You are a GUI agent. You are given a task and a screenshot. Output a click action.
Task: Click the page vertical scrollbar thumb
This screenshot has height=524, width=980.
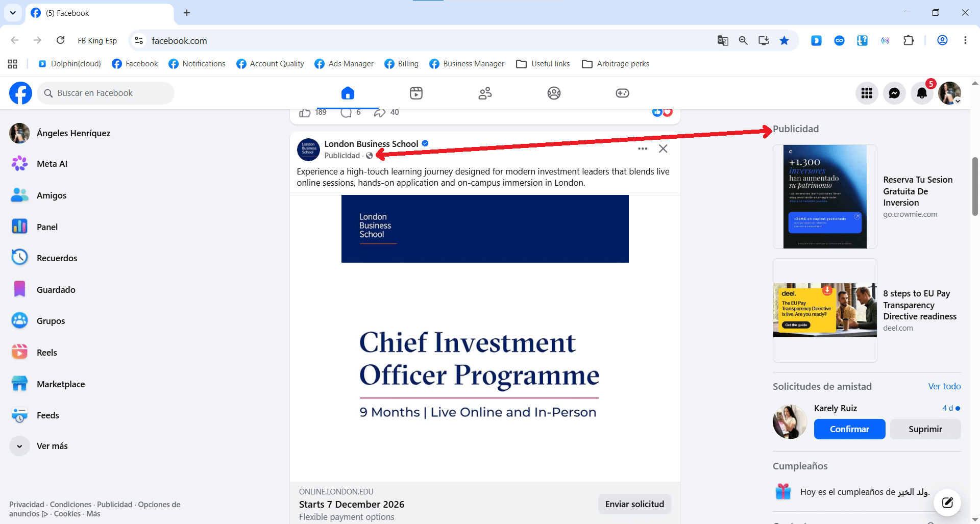pos(975,186)
